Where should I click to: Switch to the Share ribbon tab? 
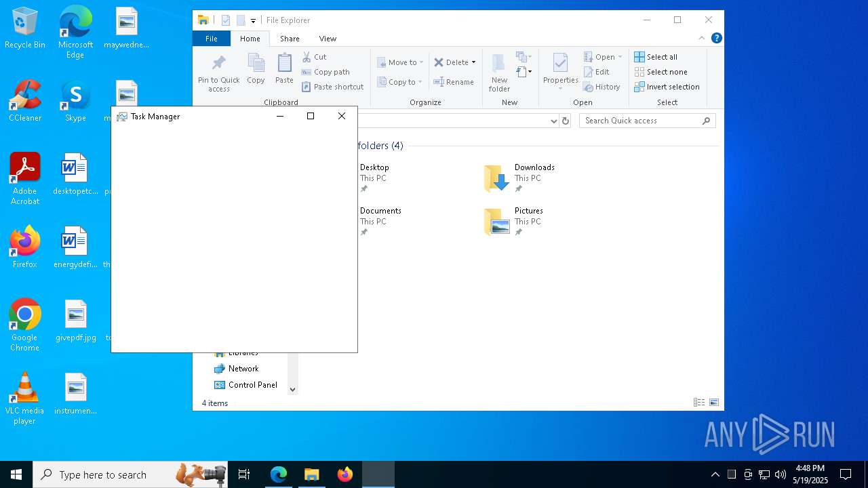tap(290, 39)
